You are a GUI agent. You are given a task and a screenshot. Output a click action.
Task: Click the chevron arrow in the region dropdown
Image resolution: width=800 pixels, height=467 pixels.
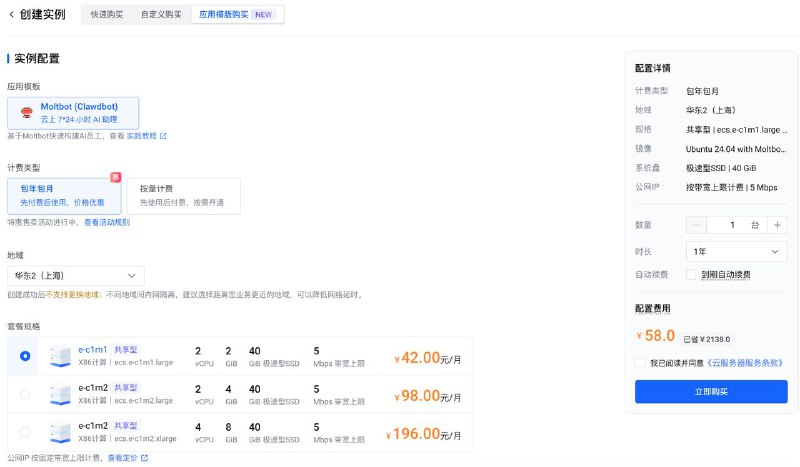click(x=132, y=276)
